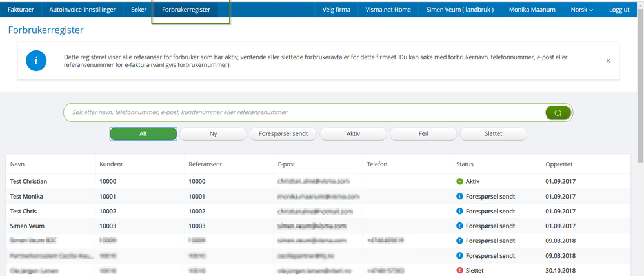Click the E-post column header
This screenshot has height=276, width=644.
tap(287, 164)
